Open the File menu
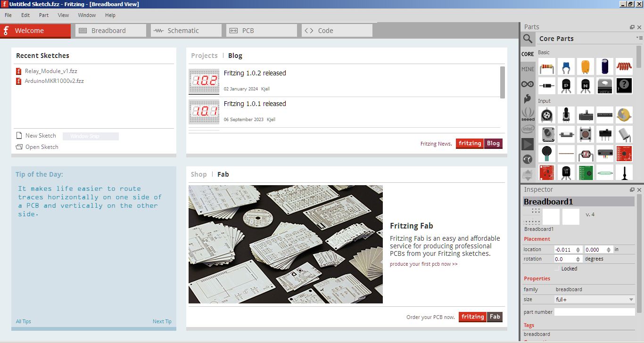Viewport: 644px width, 343px height. coord(8,15)
